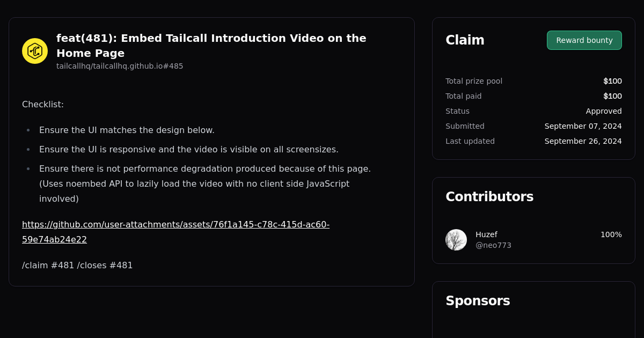Open the GitHub user-attachments asset link
This screenshot has height=338, width=644.
tap(175, 225)
